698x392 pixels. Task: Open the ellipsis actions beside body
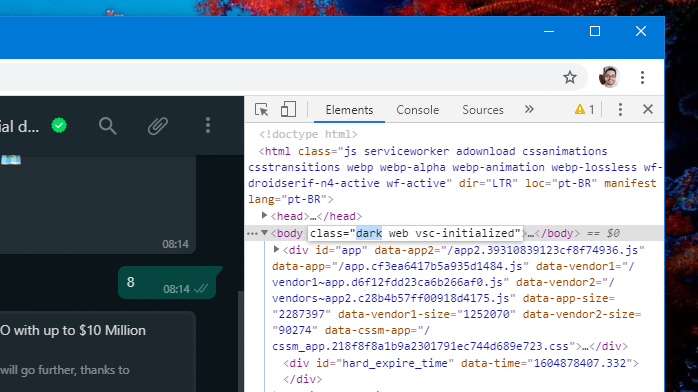(x=252, y=233)
